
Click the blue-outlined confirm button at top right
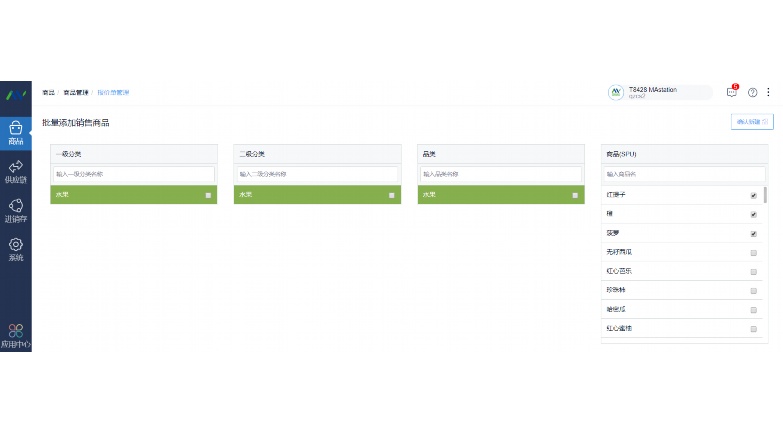click(x=752, y=122)
